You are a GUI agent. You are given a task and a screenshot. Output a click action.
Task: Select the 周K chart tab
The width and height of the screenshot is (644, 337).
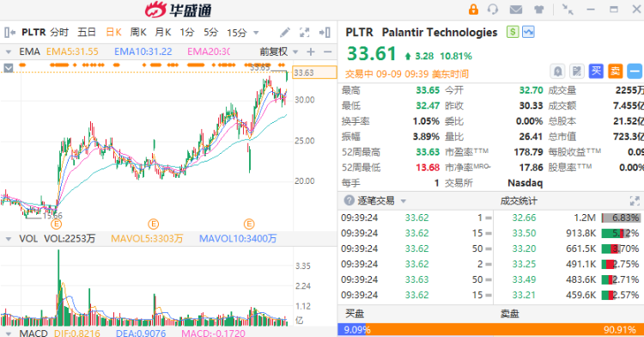click(138, 32)
